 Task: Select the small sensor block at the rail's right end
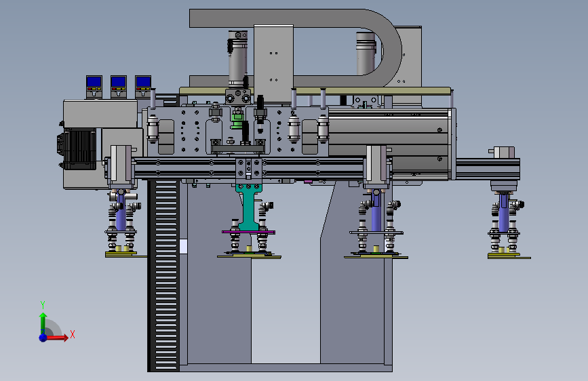[502, 153]
